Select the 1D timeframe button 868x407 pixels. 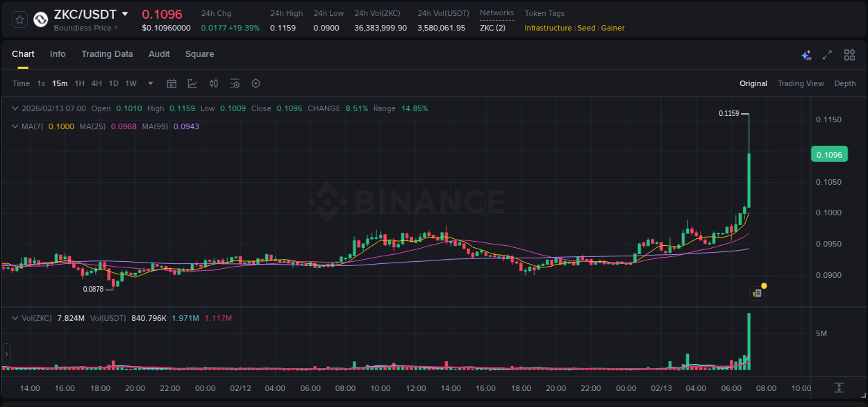point(113,83)
